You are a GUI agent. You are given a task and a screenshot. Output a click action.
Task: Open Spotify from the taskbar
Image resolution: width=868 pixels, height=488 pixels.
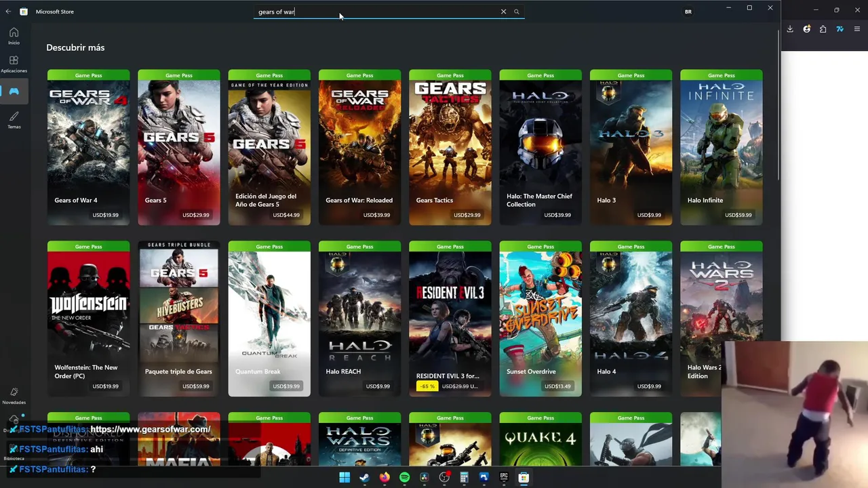click(x=404, y=478)
